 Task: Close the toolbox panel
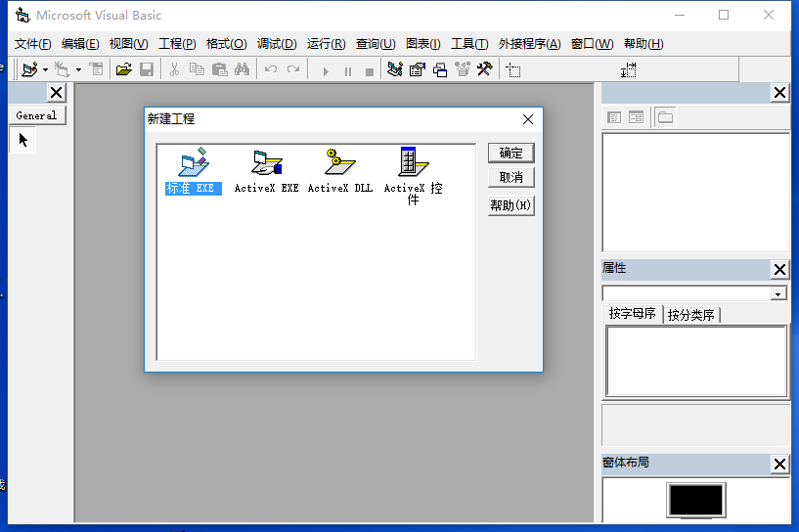click(56, 93)
